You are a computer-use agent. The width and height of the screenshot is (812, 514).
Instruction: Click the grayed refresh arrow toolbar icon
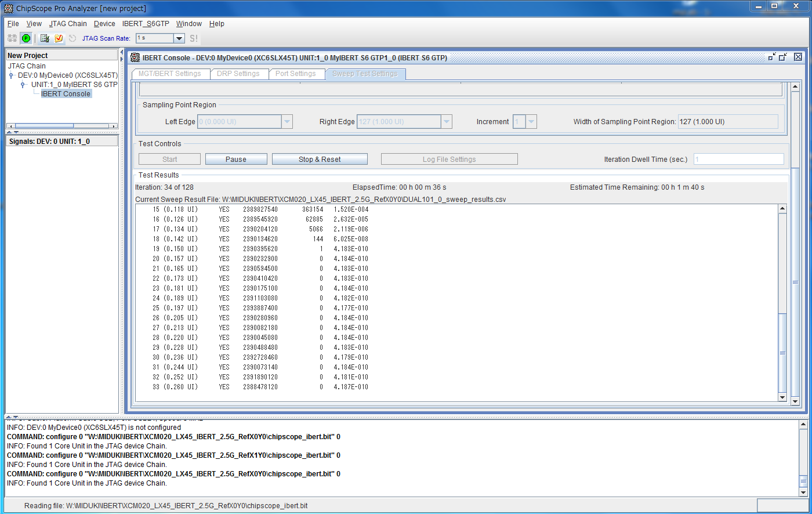pos(72,38)
